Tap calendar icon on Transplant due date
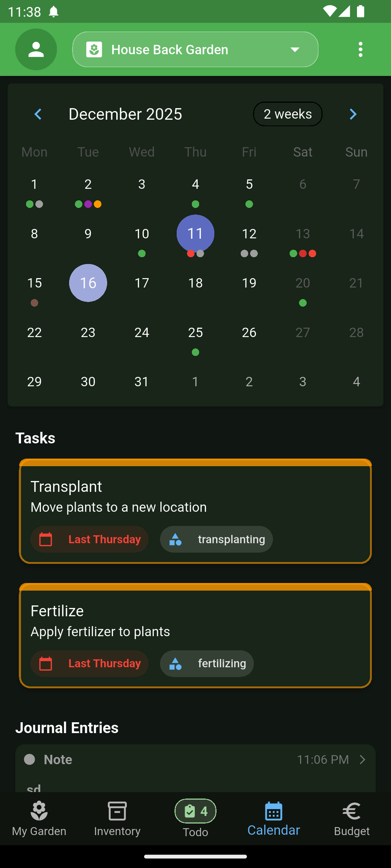This screenshot has width=391, height=868. (46, 539)
